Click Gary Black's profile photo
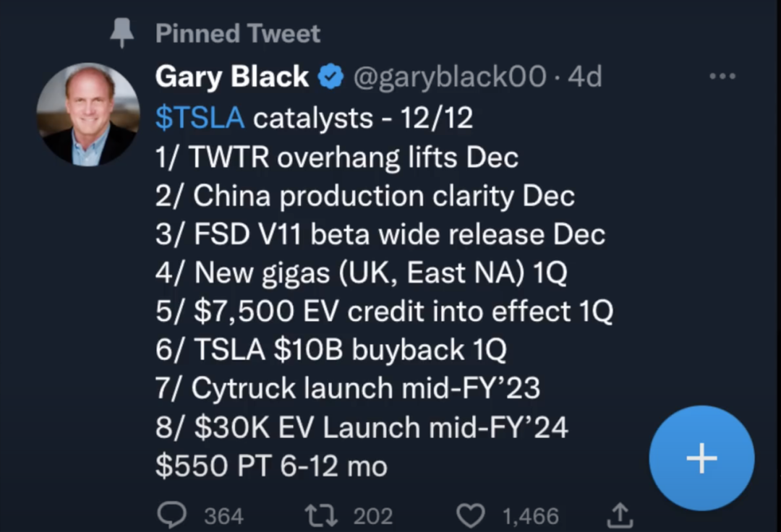 [x=88, y=114]
